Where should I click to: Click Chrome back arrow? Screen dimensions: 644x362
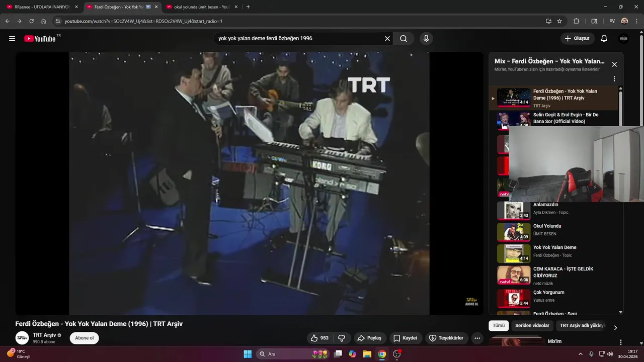coord(7,21)
